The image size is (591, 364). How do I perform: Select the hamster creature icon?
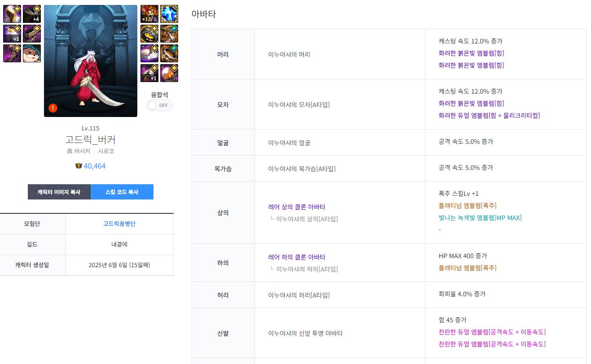tap(32, 53)
